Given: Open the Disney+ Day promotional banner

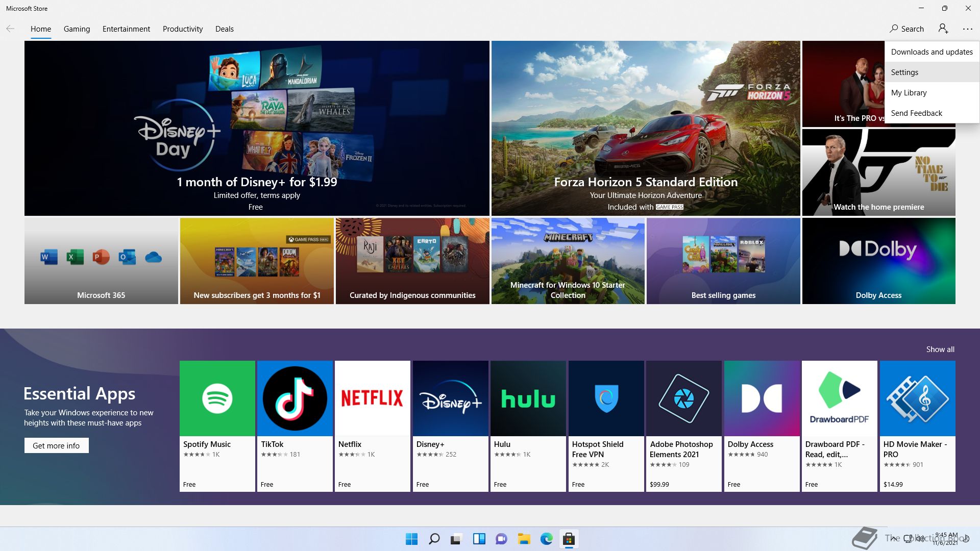Looking at the screenshot, I should (x=257, y=128).
